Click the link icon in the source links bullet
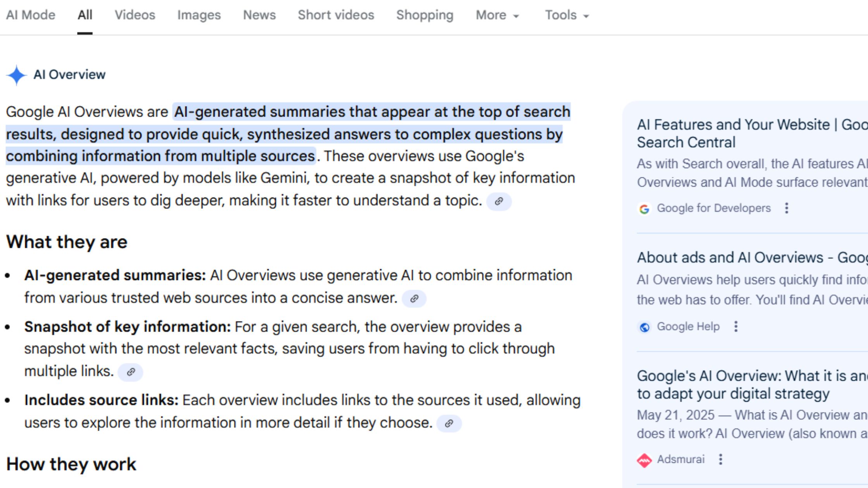This screenshot has width=868, height=488. (x=449, y=423)
